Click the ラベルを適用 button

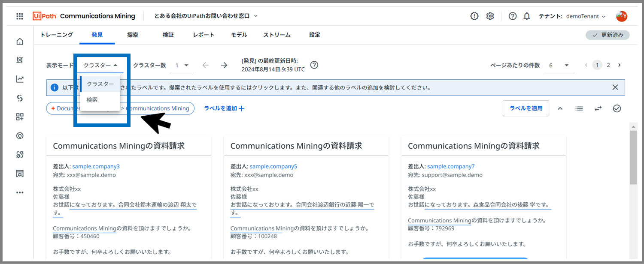526,108
